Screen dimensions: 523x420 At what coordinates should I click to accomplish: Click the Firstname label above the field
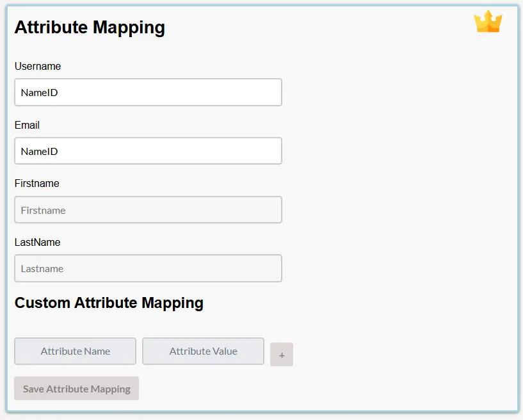(x=36, y=184)
